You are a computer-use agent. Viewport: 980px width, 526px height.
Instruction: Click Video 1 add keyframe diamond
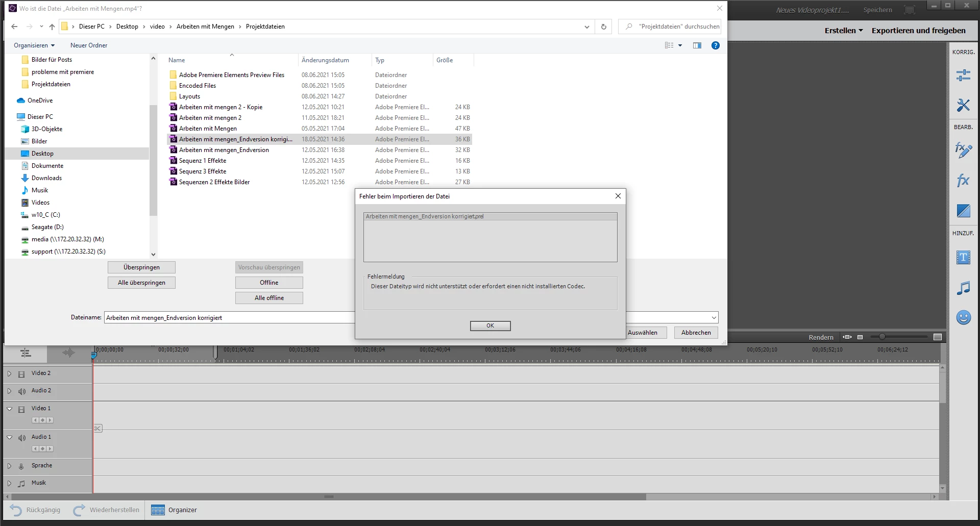[42, 420]
